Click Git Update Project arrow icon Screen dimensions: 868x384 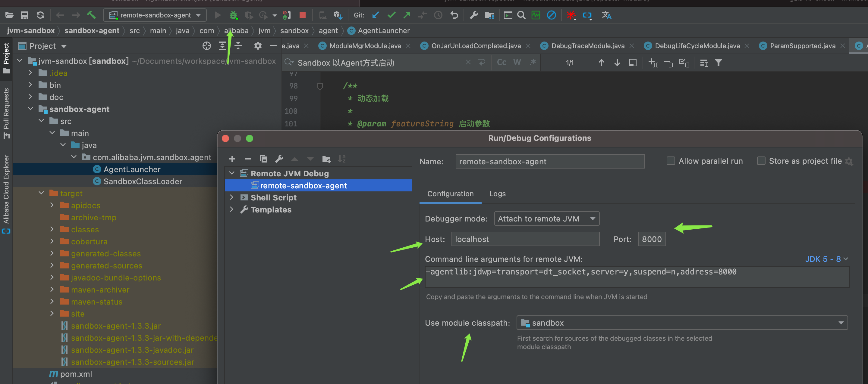coord(376,15)
